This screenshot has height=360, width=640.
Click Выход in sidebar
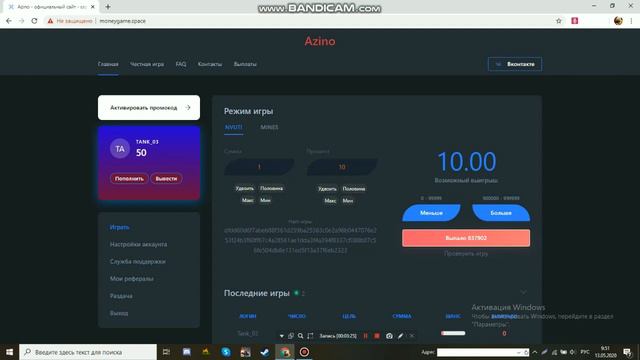(x=119, y=313)
